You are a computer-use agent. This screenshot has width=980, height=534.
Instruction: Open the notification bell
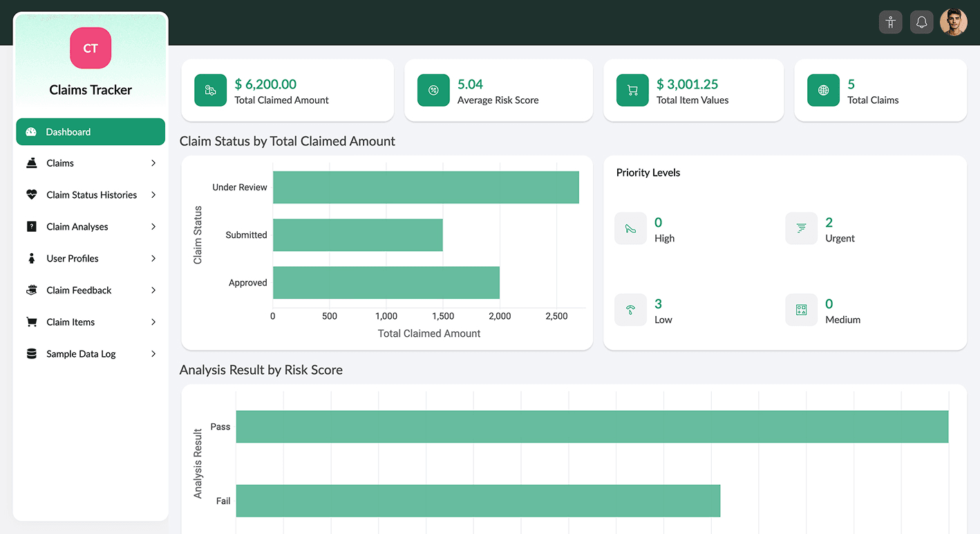click(921, 21)
